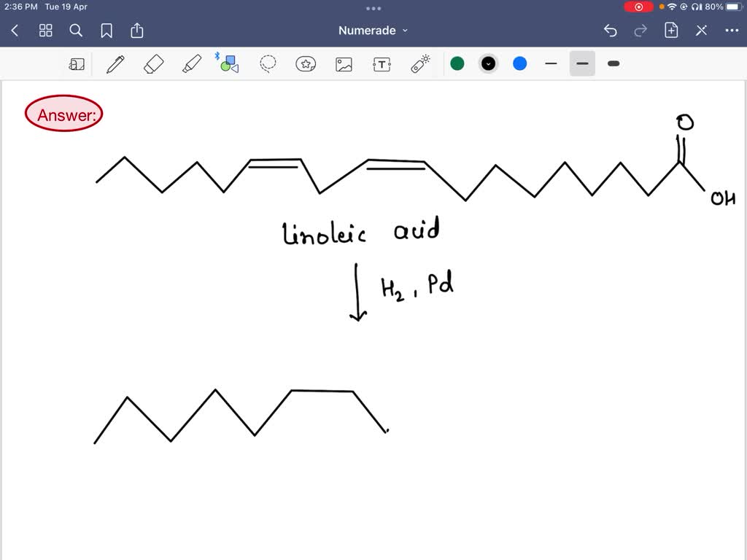Screen dimensions: 747x560
Task: Toggle the thin stroke width
Action: [x=551, y=63]
